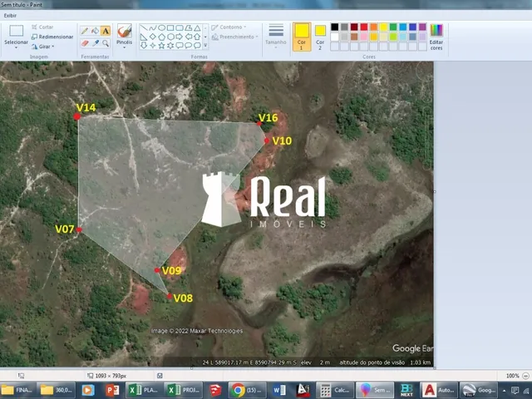Choose the Four-point star shape

[153, 45]
